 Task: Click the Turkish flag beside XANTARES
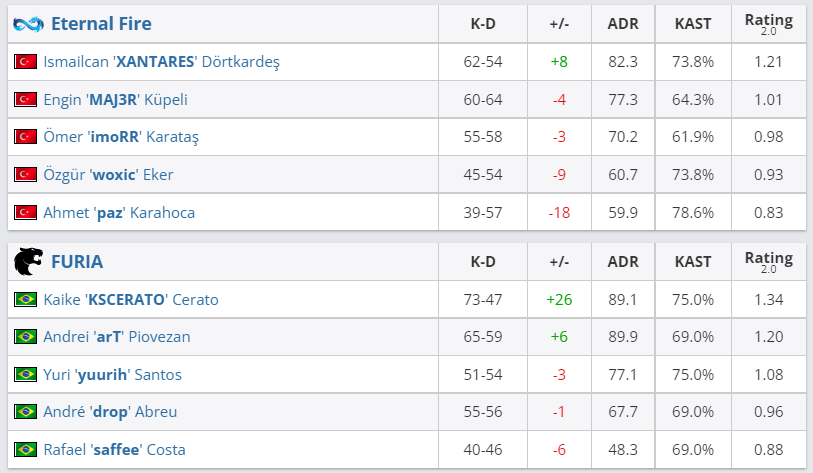point(25,62)
